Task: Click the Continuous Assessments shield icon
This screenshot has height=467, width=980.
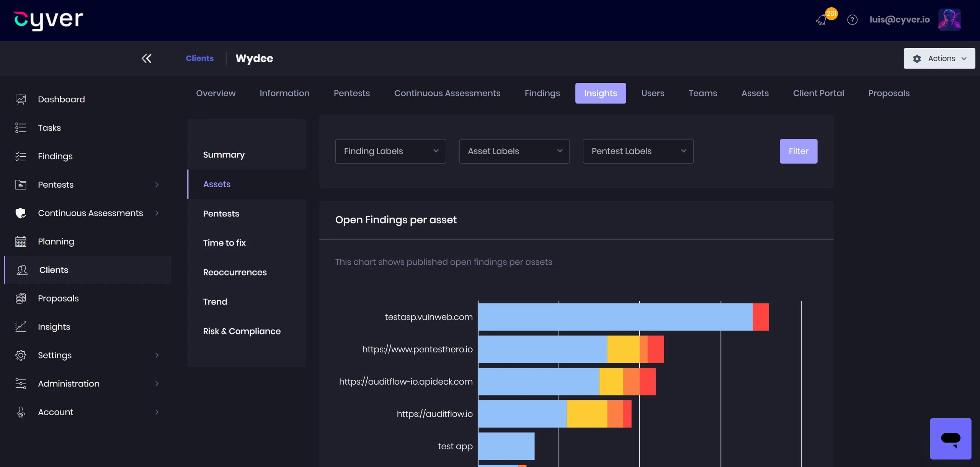Action: tap(21, 213)
